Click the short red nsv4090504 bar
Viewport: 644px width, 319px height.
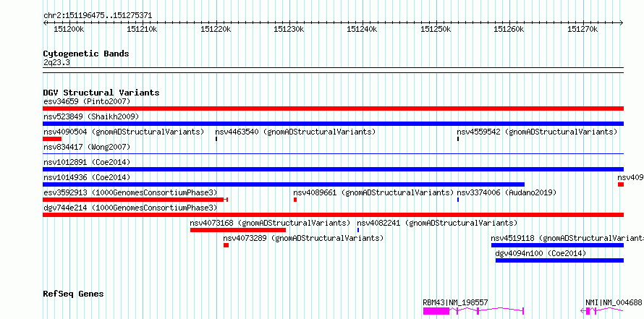click(52, 139)
